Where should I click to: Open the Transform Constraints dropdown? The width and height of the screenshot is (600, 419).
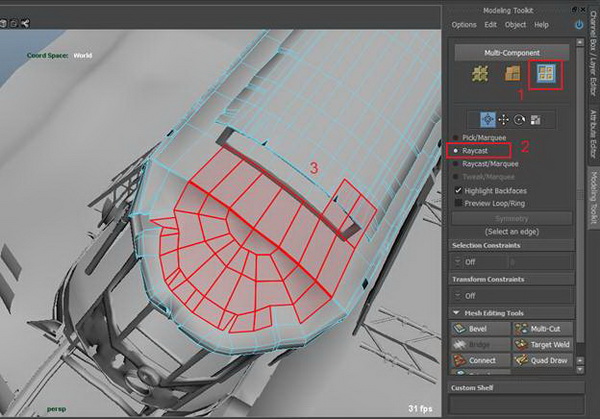point(510,296)
